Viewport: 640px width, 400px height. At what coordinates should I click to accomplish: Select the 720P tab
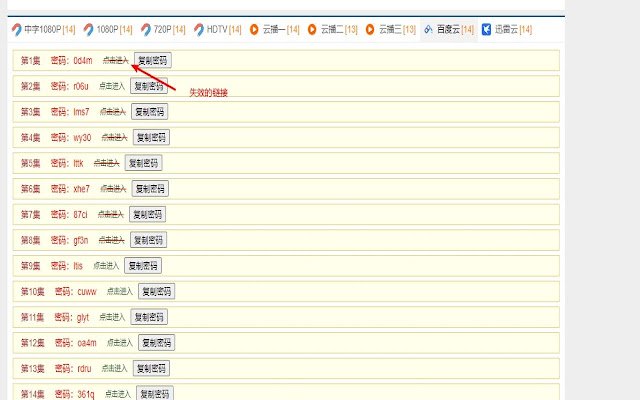[x=163, y=29]
